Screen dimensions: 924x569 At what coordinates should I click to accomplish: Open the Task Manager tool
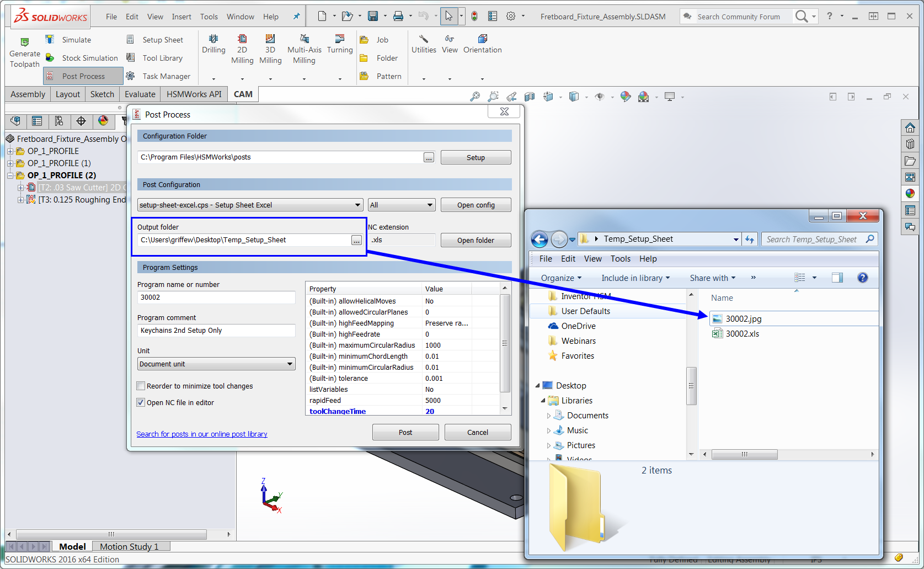coord(158,76)
